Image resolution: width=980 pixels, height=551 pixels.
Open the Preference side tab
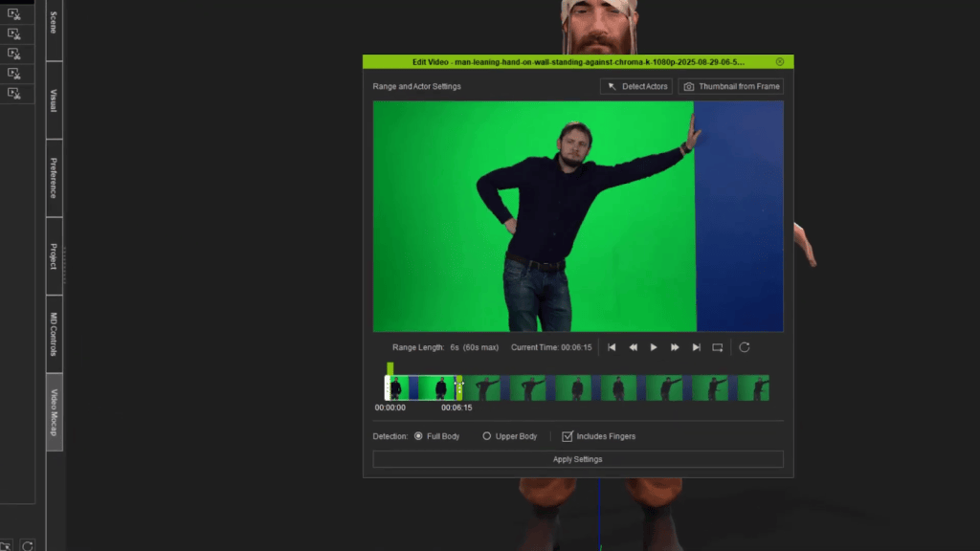coord(54,178)
